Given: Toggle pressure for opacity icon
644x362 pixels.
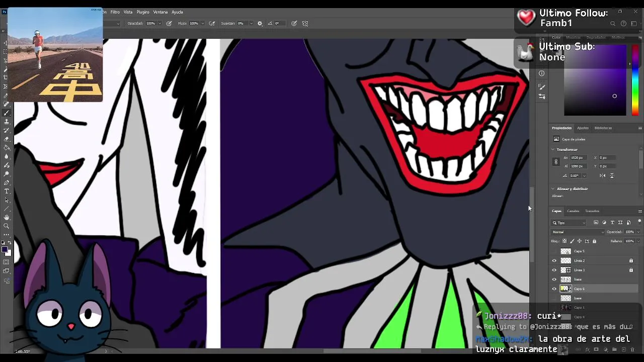Looking at the screenshot, I should (x=169, y=23).
